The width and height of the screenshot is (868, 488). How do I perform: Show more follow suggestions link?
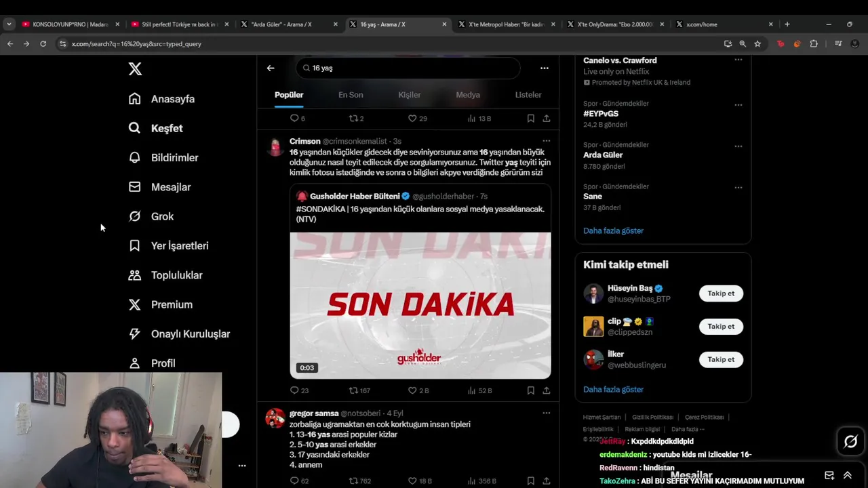pos(613,389)
